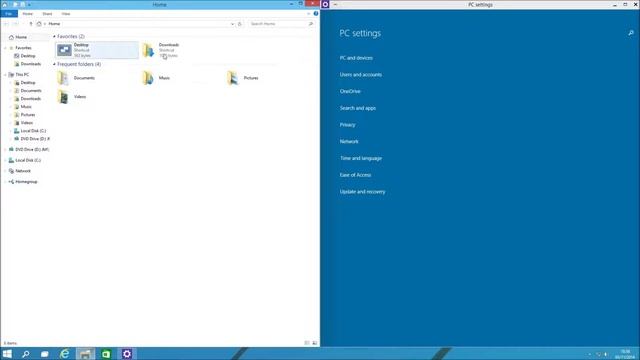Image resolution: width=640 pixels, height=360 pixels.
Task: Click the clock in the system tray
Action: (x=625, y=354)
